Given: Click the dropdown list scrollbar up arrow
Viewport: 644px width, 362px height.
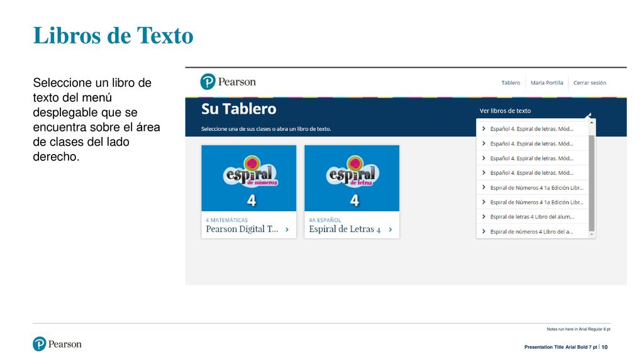Looking at the screenshot, I should (591, 123).
